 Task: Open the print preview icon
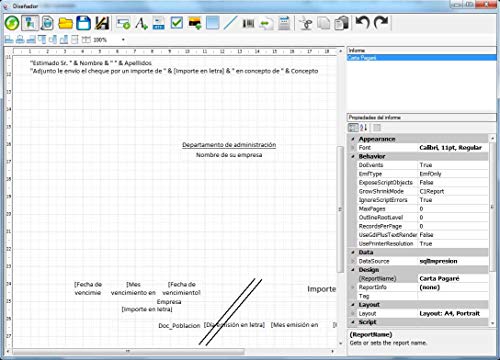coord(47,23)
